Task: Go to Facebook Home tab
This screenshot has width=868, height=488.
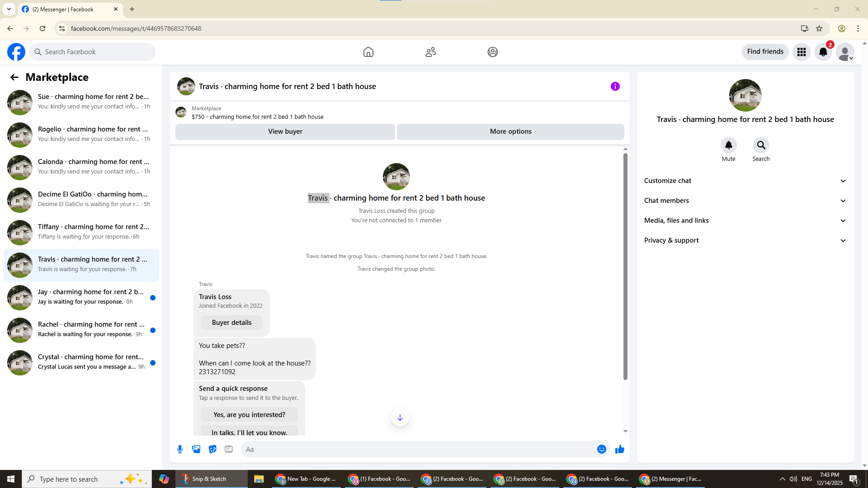Action: 368,52
